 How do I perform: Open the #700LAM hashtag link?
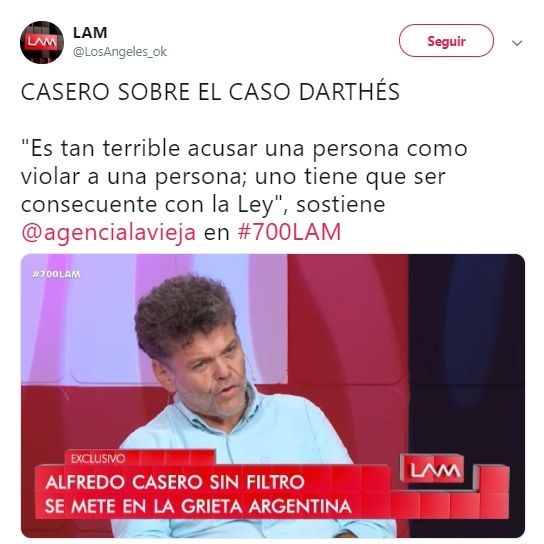coord(289,232)
